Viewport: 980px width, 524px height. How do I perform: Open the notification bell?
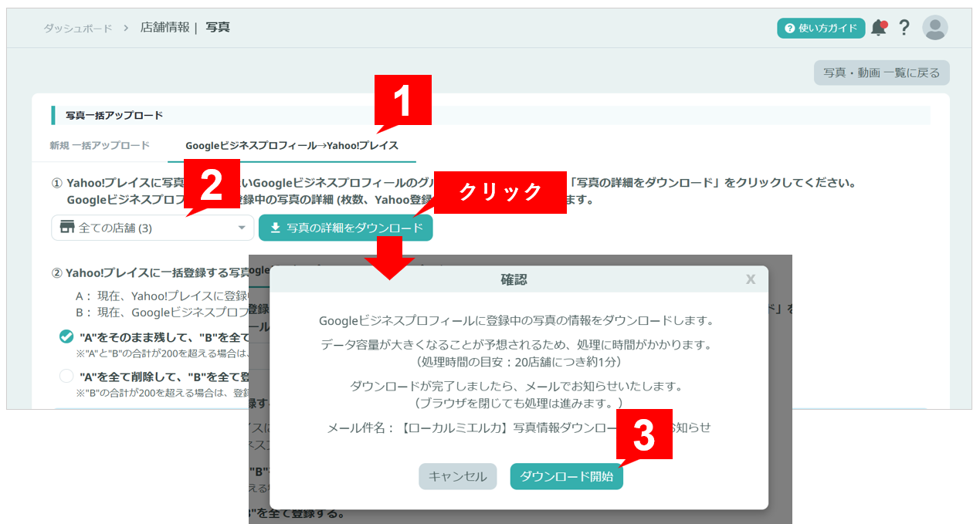(x=879, y=28)
